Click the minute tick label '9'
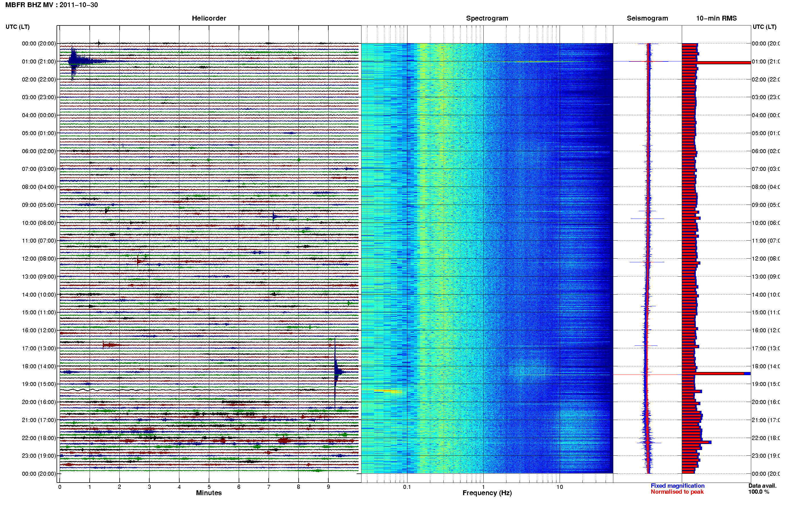This screenshot has width=812, height=508. pyautogui.click(x=328, y=487)
